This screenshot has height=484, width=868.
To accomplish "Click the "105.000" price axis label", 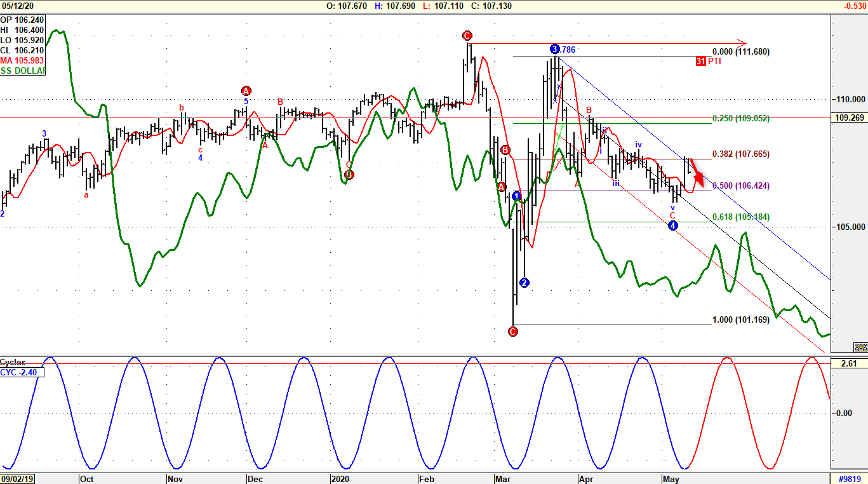I will click(850, 227).
